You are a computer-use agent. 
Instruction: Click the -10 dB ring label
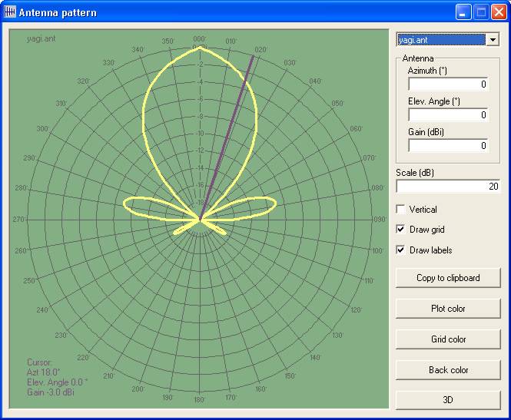(201, 133)
